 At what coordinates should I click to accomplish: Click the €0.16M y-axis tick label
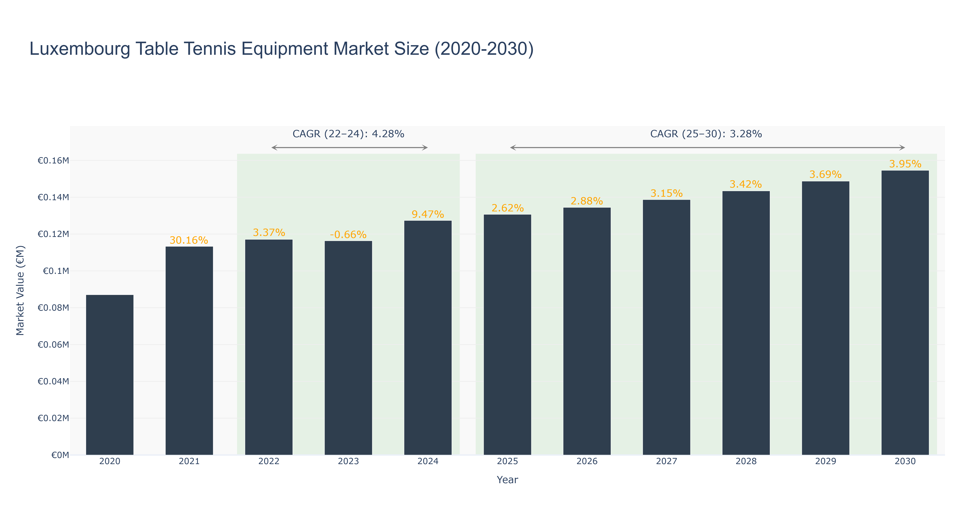pos(53,160)
